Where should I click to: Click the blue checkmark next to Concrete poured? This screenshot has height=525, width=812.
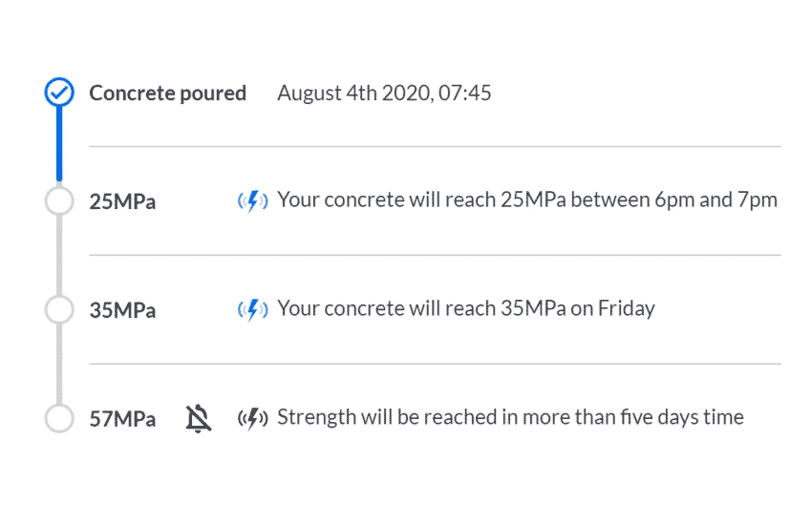pyautogui.click(x=59, y=92)
